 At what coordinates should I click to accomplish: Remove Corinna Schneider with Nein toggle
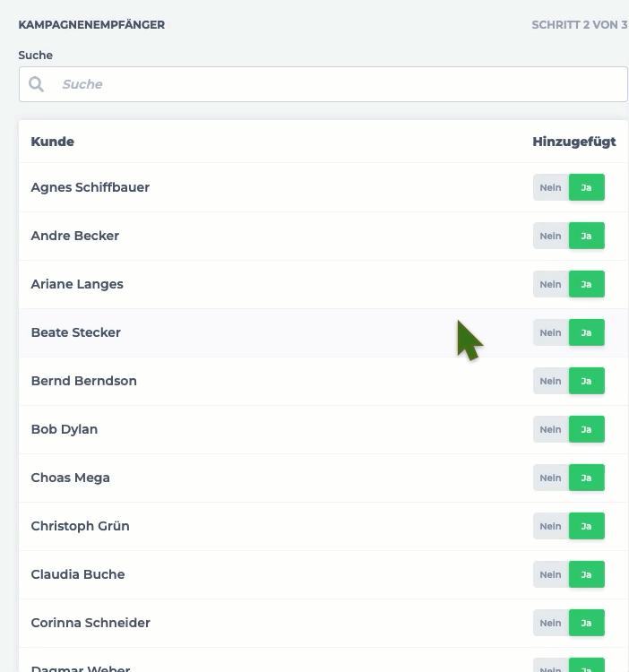pyautogui.click(x=550, y=623)
